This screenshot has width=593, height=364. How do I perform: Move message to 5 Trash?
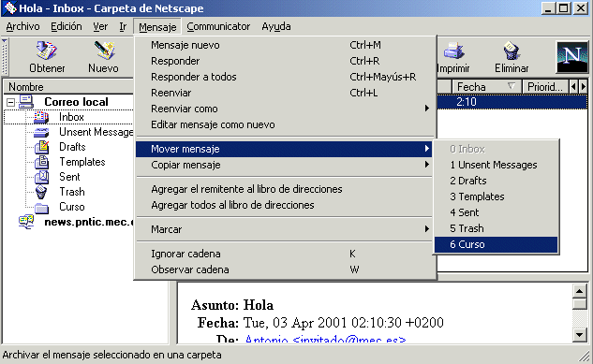(x=497, y=228)
